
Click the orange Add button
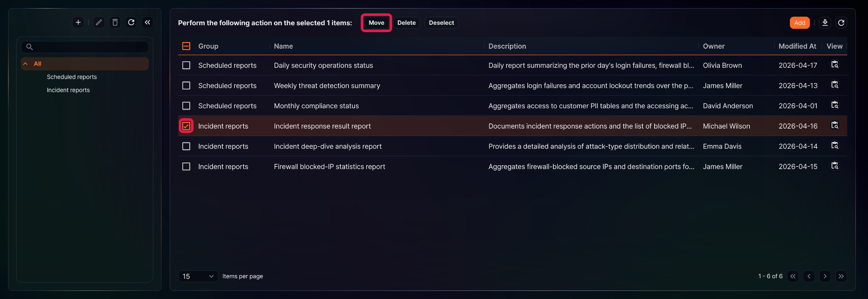(799, 23)
